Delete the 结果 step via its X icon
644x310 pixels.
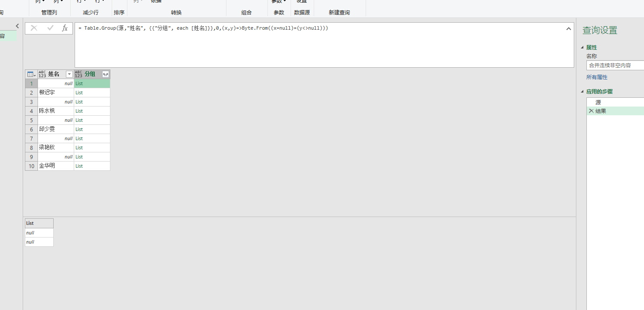591,111
